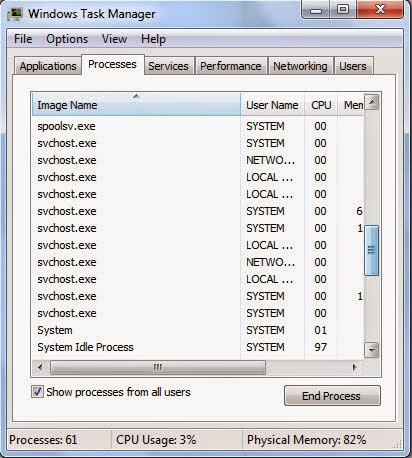Click the window resize grip corner
Screen dimensions: 412x458
pyautogui.click(x=398, y=444)
